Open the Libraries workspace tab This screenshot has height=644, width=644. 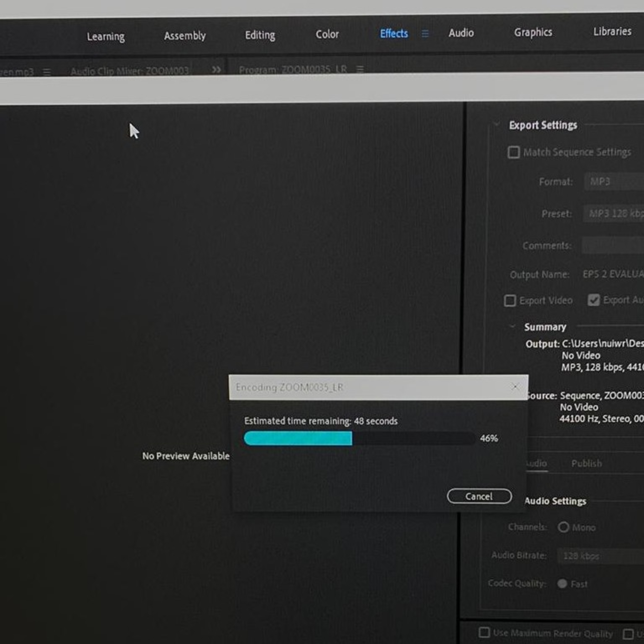(612, 31)
